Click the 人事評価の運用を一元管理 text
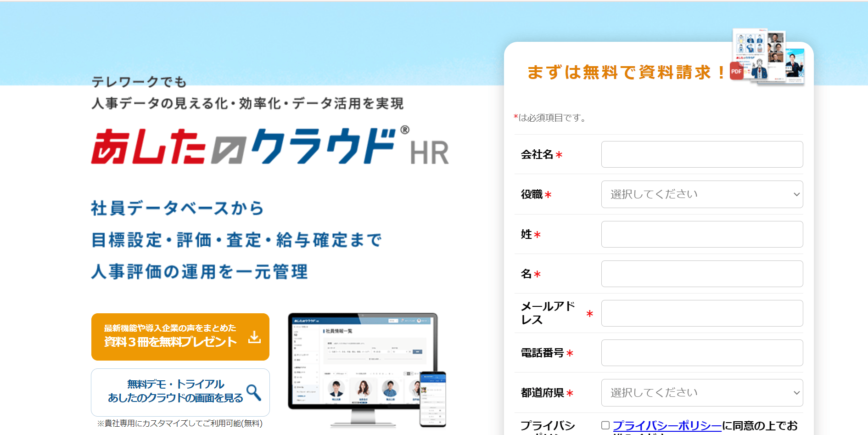This screenshot has height=435, width=868. tap(199, 271)
